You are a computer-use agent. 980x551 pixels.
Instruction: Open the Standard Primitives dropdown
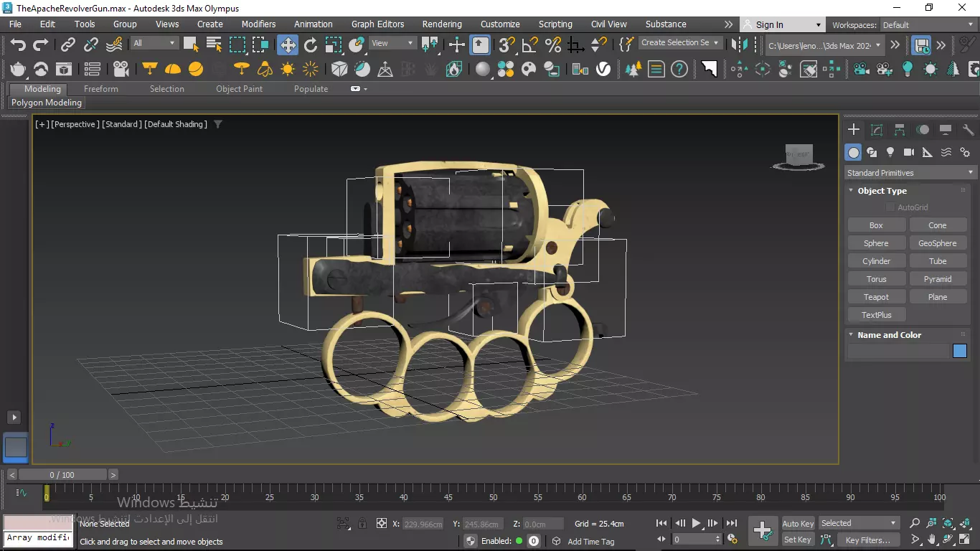pos(910,173)
